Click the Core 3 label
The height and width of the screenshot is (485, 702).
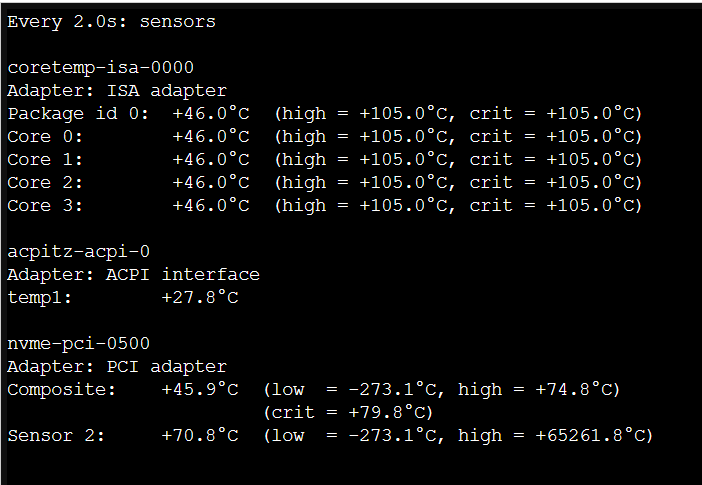tap(45, 205)
